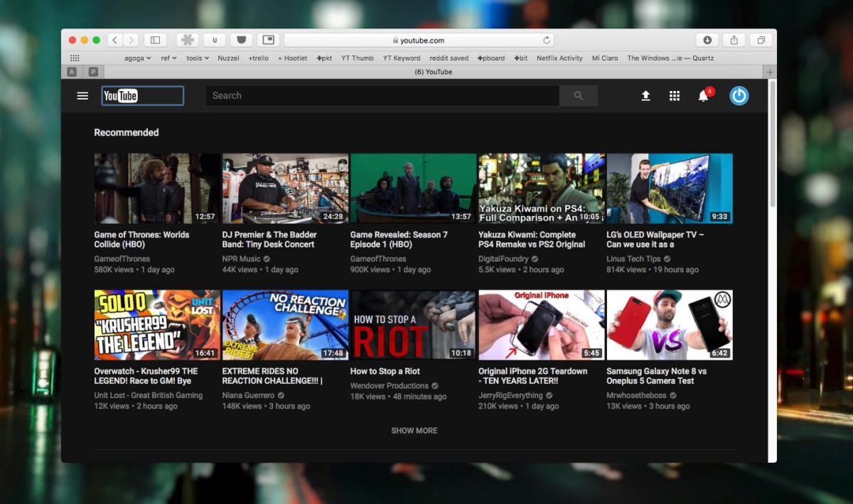Viewport: 853px width, 504px height.
Task: Go back with Safari back arrow
Action: point(115,40)
